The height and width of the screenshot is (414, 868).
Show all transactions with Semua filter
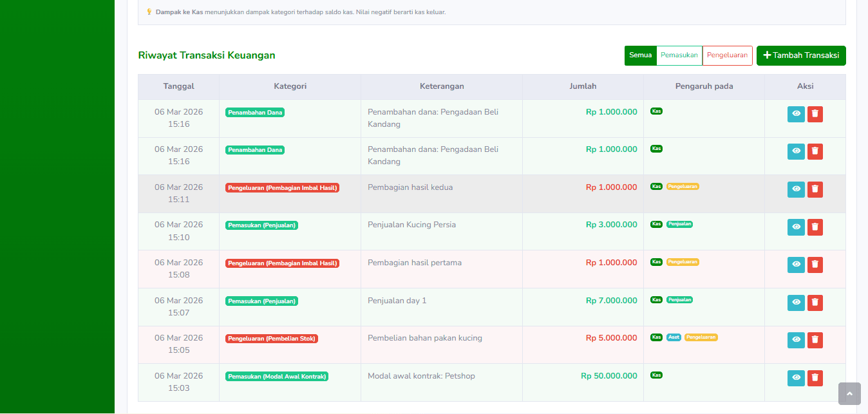tap(640, 55)
